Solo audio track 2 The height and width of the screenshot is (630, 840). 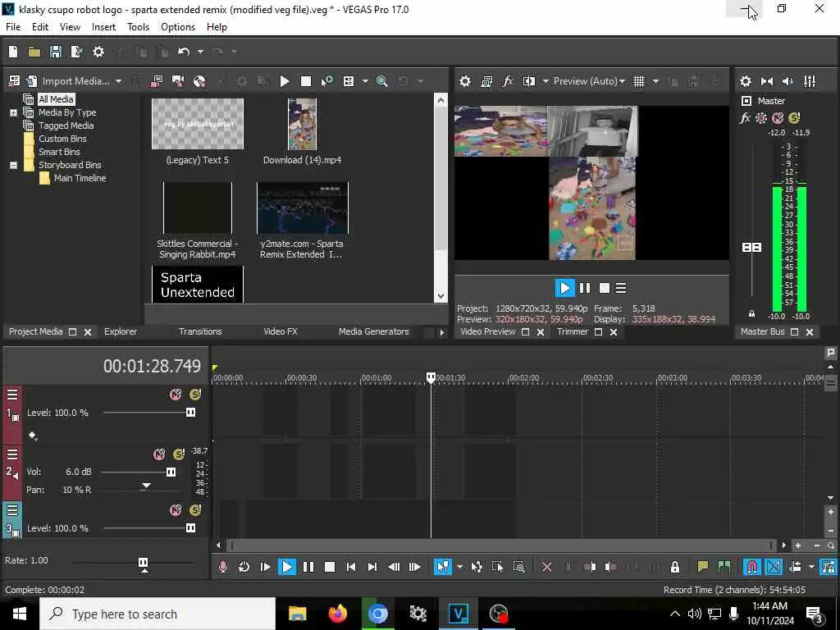click(x=179, y=454)
